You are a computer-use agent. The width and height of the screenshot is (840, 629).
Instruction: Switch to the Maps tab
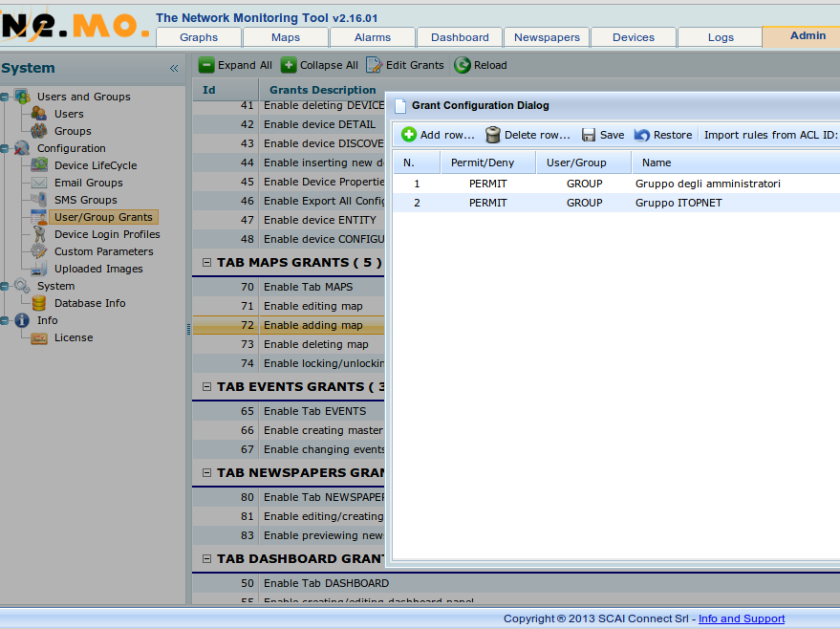coord(286,37)
